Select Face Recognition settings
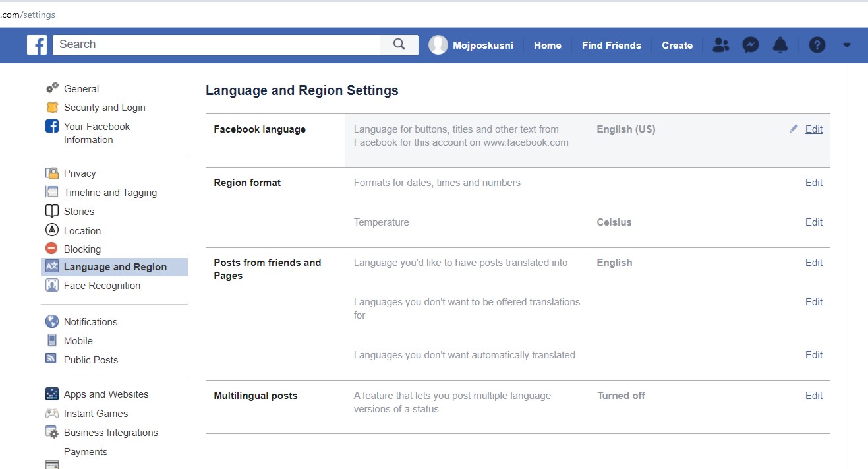Image resolution: width=868 pixels, height=469 pixels. (x=101, y=286)
